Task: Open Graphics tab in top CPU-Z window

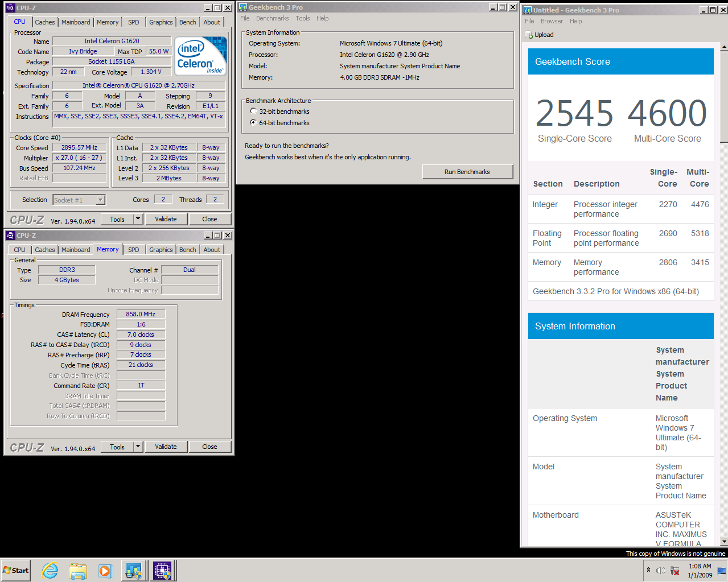Action: 161,22
